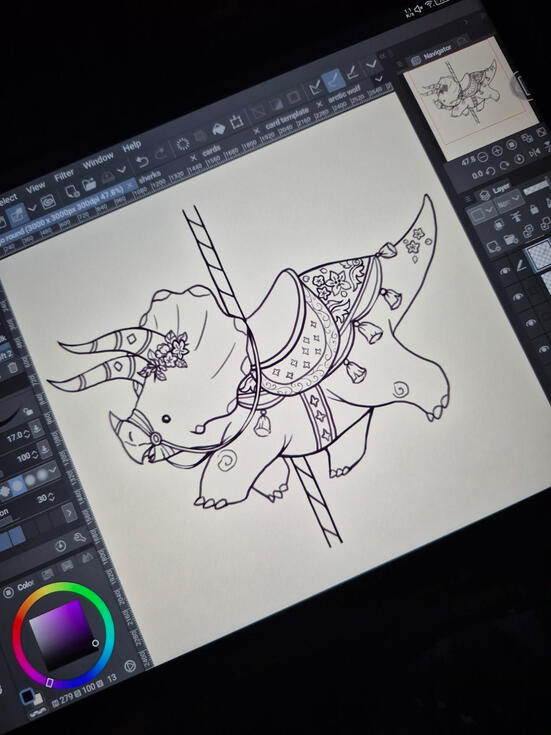Screen dimensions: 551x735
Task: Hide the topmost layer using its eye icon
Action: (x=504, y=271)
